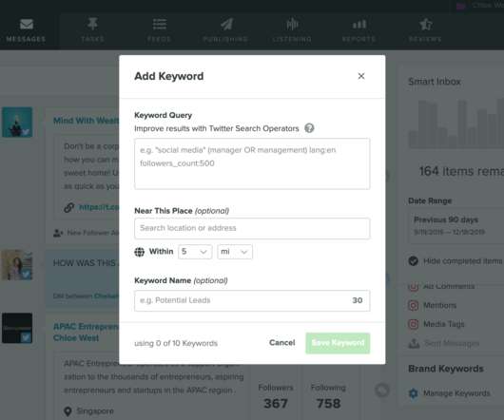Click the Cancel button

(x=281, y=343)
